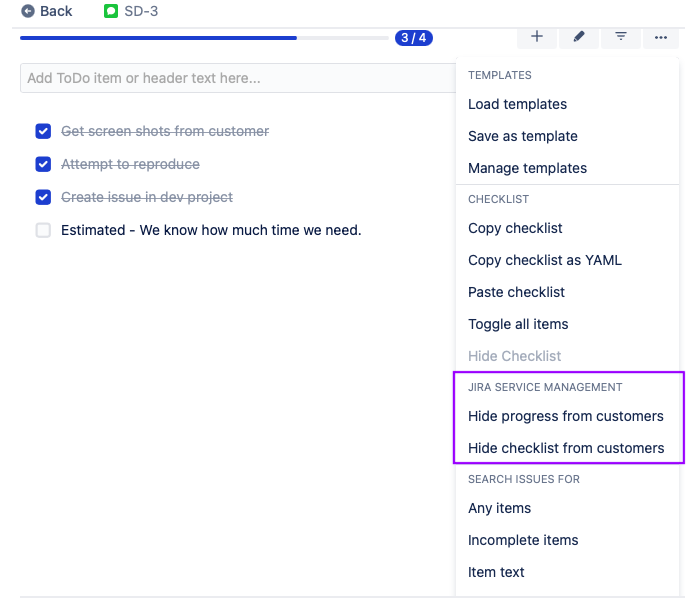The height and width of the screenshot is (599, 693).
Task: Search issues for Incomplete items
Action: [523, 540]
